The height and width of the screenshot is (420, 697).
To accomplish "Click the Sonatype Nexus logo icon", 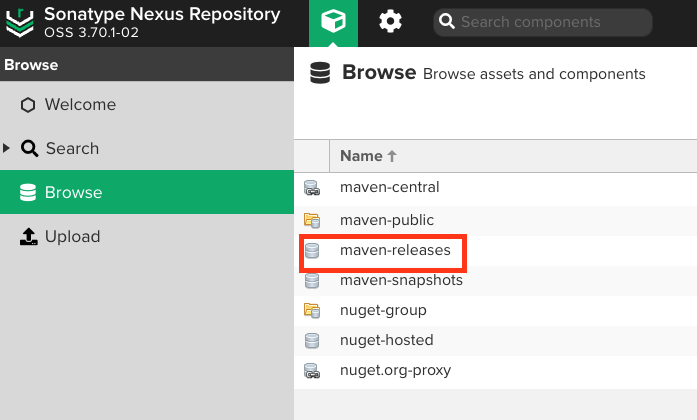I will point(20,23).
